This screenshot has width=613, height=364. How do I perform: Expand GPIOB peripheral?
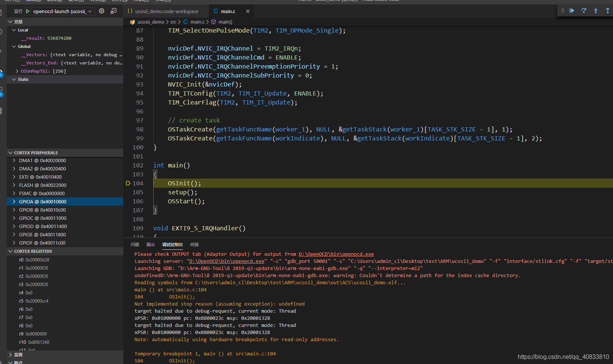(14, 210)
